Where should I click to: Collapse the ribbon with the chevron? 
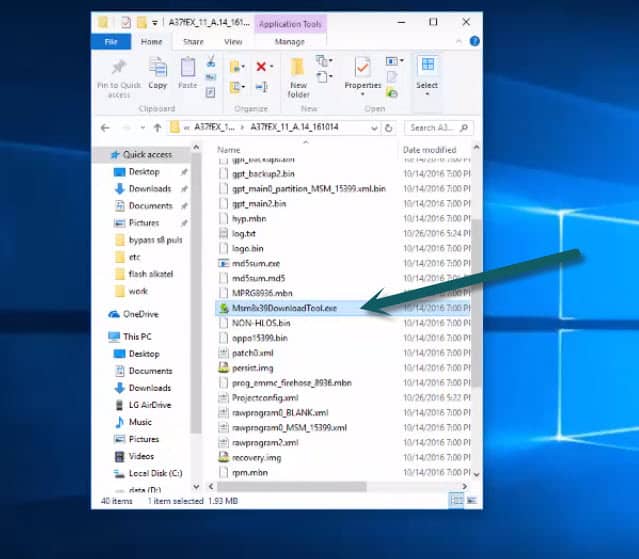[x=459, y=41]
